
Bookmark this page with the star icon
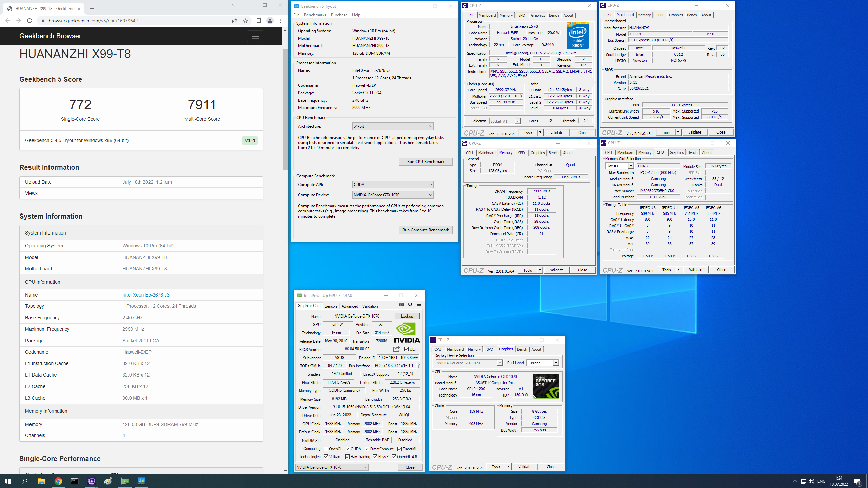[245, 21]
